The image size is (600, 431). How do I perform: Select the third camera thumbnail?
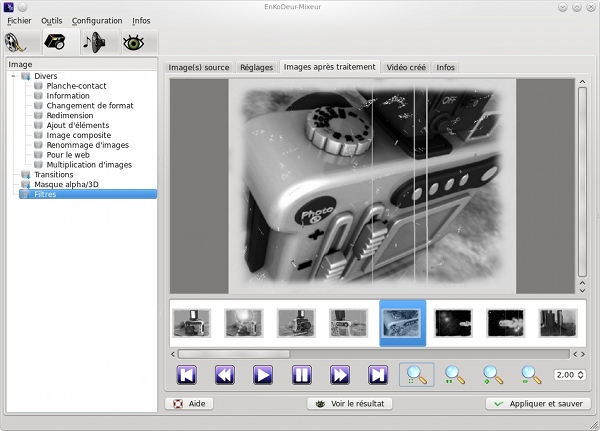(296, 323)
